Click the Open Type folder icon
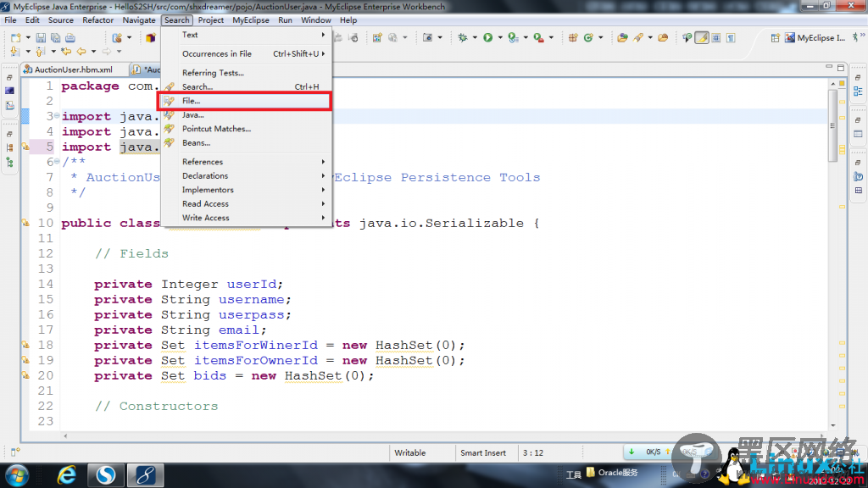 pos(622,37)
